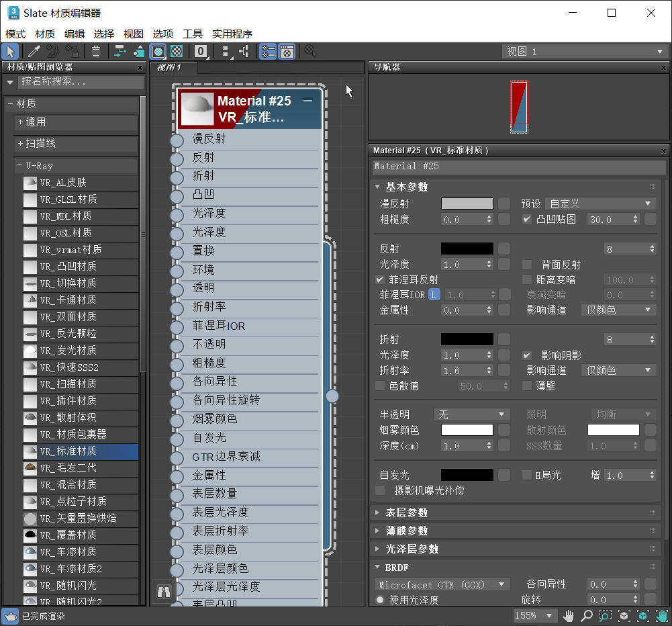Open reflection 影响通道 仅颜色 dropdown
Viewport: 672px width, 626px height.
pos(618,310)
